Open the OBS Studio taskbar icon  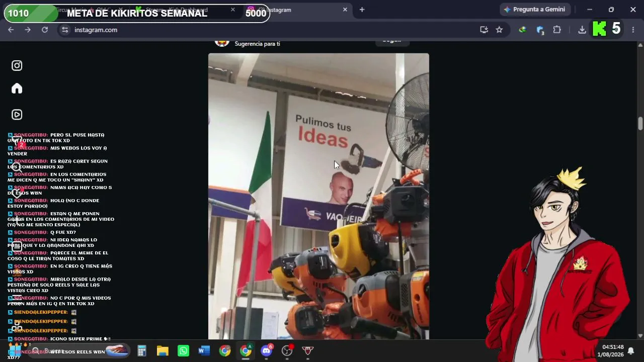coord(287,350)
